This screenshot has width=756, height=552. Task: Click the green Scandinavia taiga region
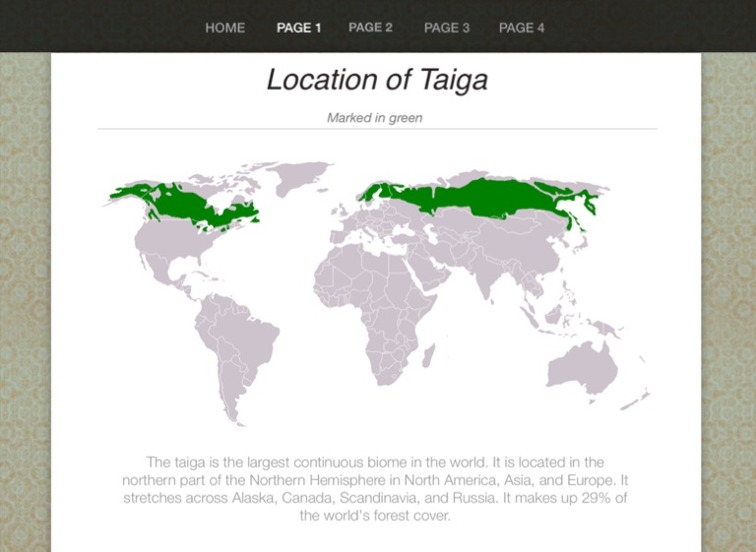tap(373, 192)
